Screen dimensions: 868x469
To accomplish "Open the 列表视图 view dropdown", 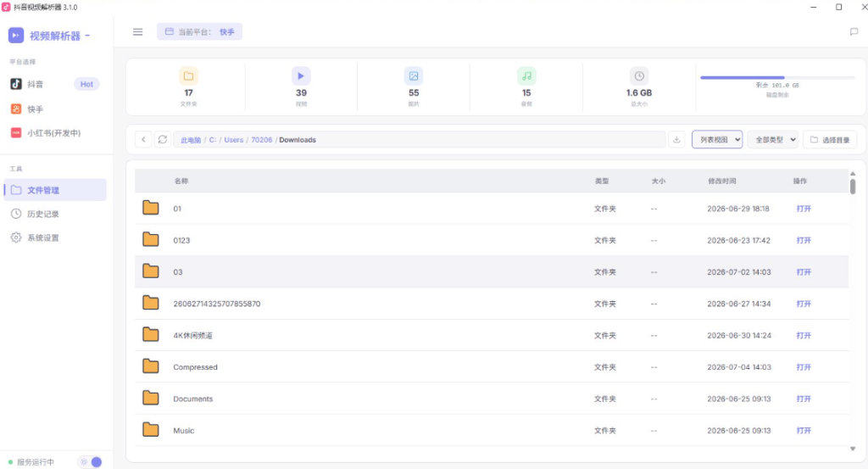I will pos(717,140).
